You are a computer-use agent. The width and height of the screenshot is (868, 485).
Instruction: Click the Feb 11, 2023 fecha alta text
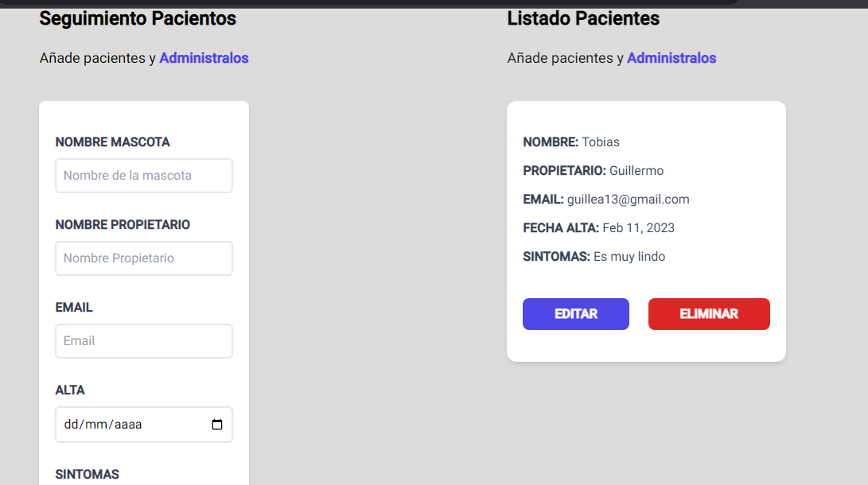click(x=638, y=228)
